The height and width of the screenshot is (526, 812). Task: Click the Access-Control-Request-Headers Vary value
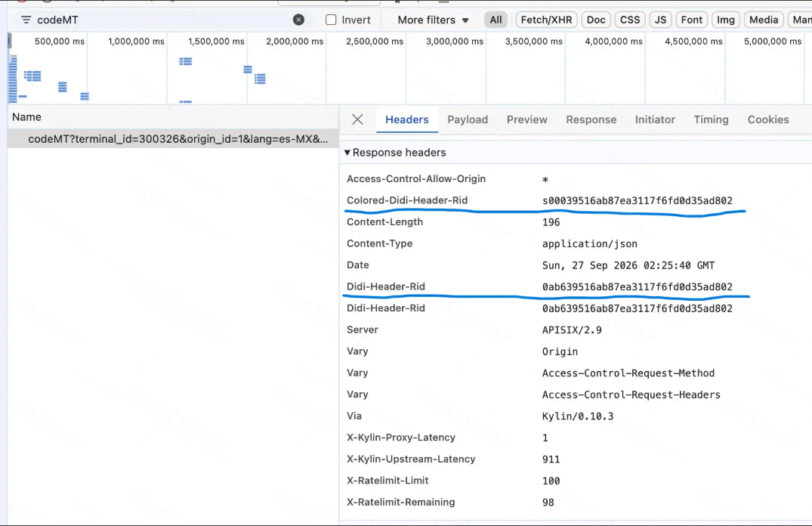point(631,395)
